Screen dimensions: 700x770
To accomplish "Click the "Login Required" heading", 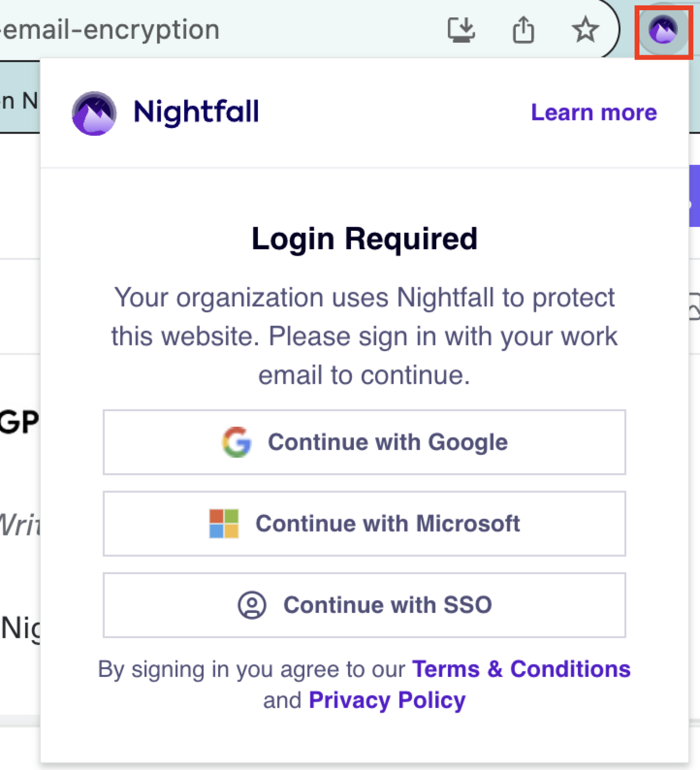I will [x=365, y=239].
